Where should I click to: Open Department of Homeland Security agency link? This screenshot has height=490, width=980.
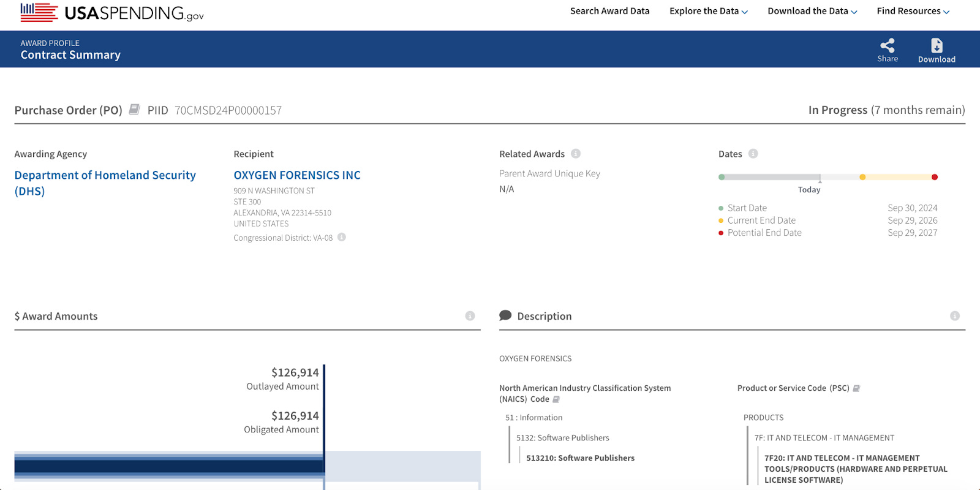pyautogui.click(x=105, y=183)
